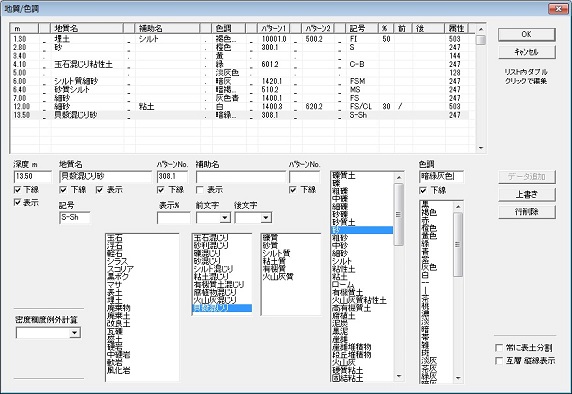
Task: Select シルト質 in the suffix list
Action: (276, 253)
